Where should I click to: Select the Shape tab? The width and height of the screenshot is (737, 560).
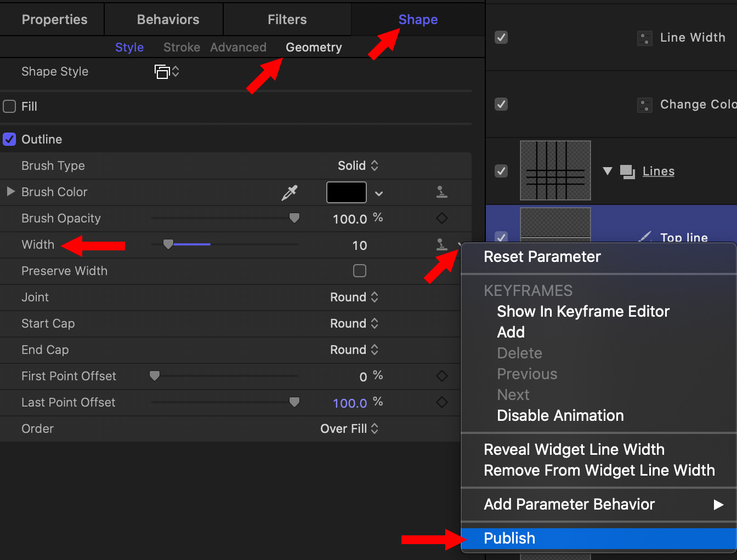pyautogui.click(x=418, y=20)
